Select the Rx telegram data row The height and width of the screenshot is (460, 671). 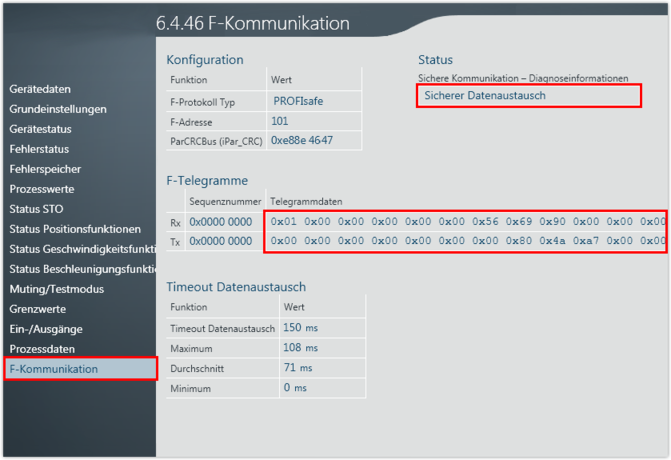click(467, 221)
